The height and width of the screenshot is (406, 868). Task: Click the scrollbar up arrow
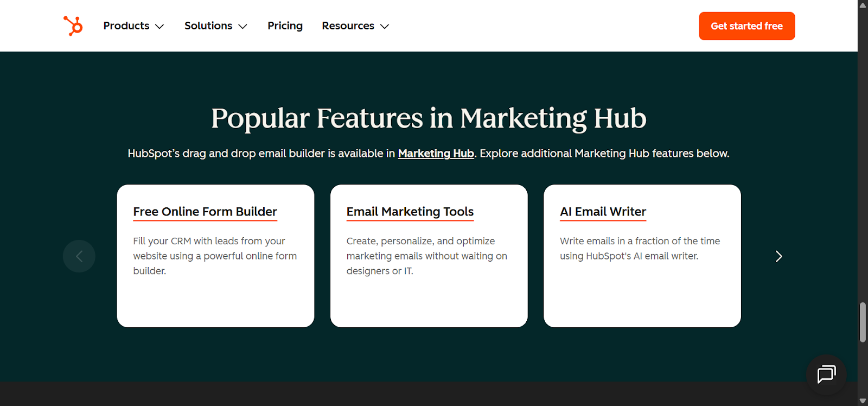coord(863,5)
